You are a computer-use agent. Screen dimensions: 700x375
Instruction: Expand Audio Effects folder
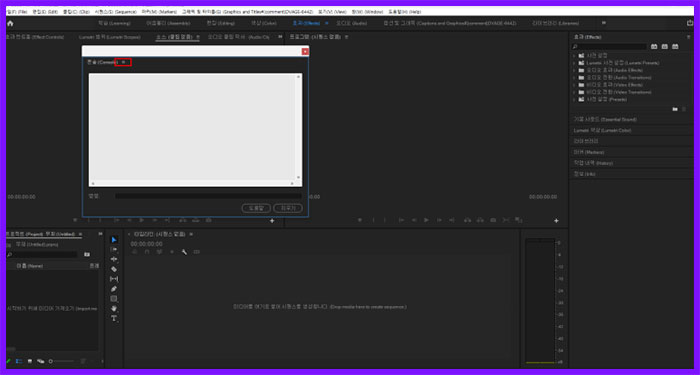click(574, 71)
